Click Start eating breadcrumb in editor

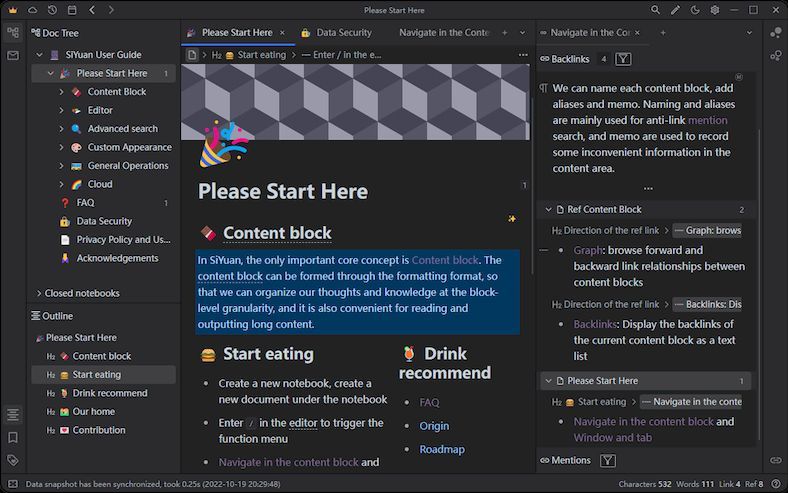tap(255, 55)
